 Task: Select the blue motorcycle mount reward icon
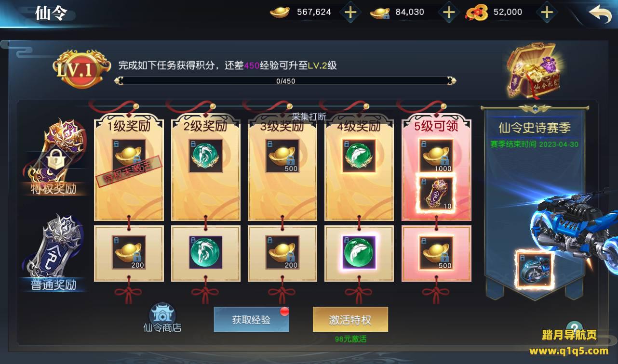[x=534, y=270]
